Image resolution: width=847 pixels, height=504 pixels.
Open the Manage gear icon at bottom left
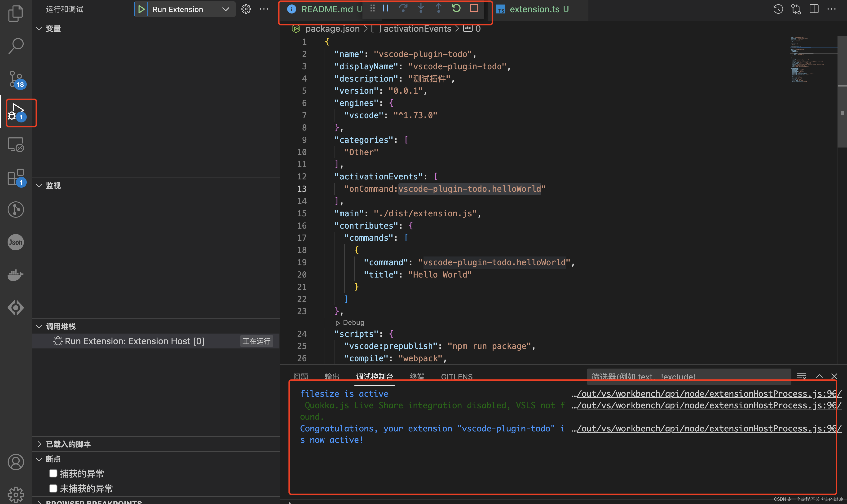pyautogui.click(x=16, y=495)
